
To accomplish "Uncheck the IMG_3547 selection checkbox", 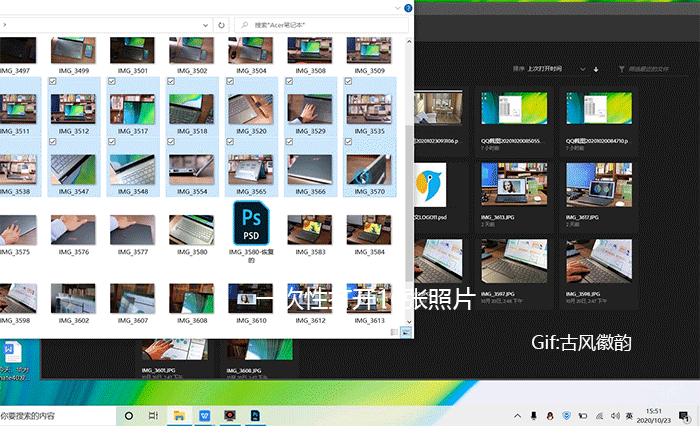I will click(52, 143).
